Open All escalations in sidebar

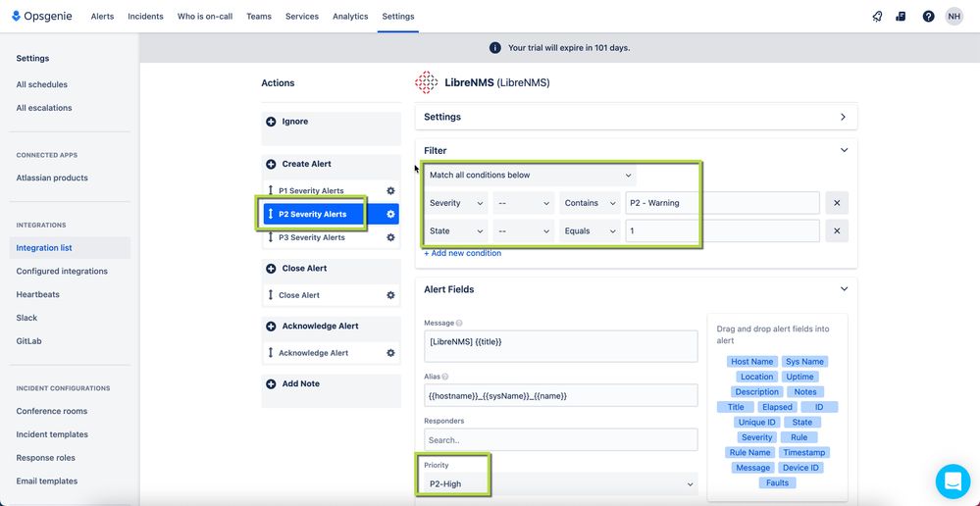pyautogui.click(x=44, y=108)
